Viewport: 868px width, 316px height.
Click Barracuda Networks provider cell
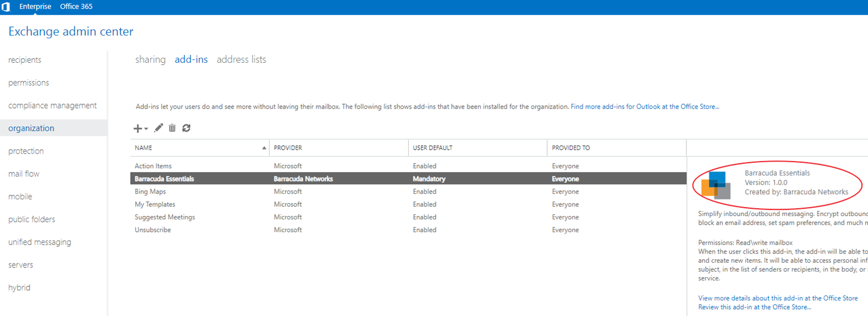tap(303, 179)
